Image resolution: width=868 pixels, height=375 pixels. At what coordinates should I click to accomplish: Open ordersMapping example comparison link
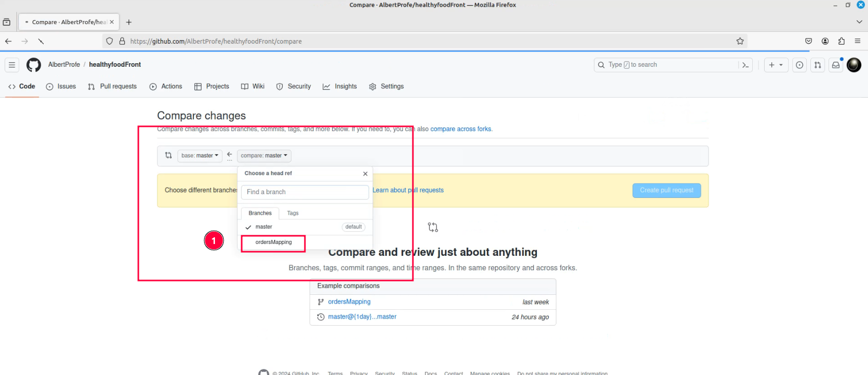click(349, 302)
